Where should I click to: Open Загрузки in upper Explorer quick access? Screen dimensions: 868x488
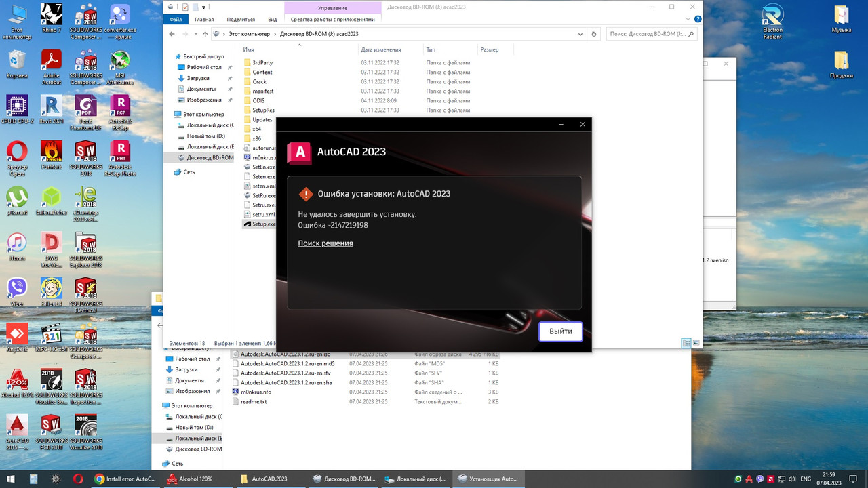click(198, 78)
